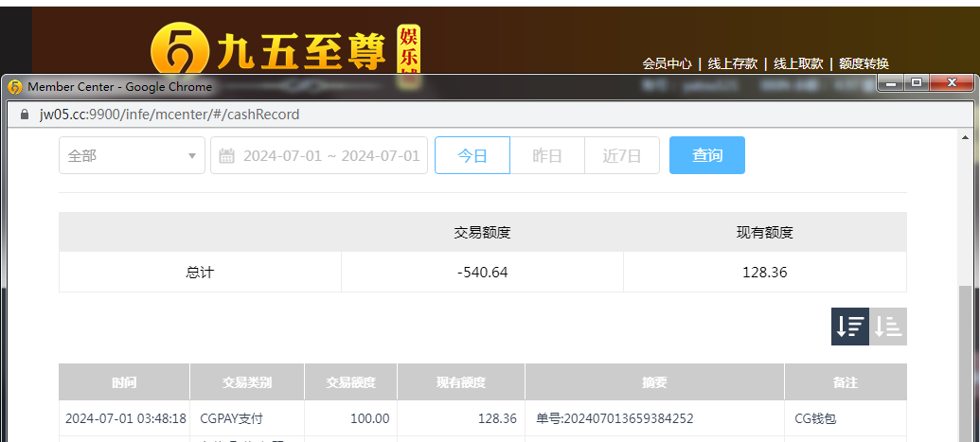Go to 线上取款 page
This screenshot has height=442, width=980.
(798, 63)
